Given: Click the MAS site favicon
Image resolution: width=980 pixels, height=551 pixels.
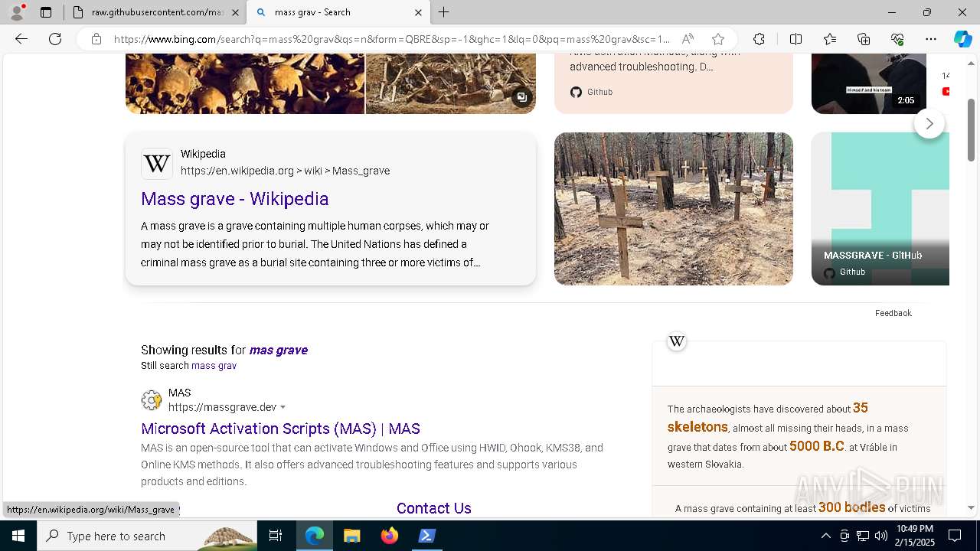Looking at the screenshot, I should pos(152,399).
